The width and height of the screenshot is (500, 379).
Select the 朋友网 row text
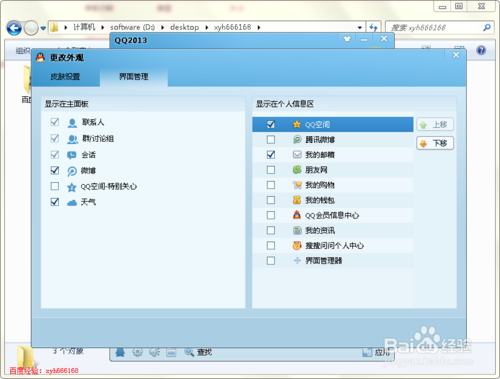[316, 170]
